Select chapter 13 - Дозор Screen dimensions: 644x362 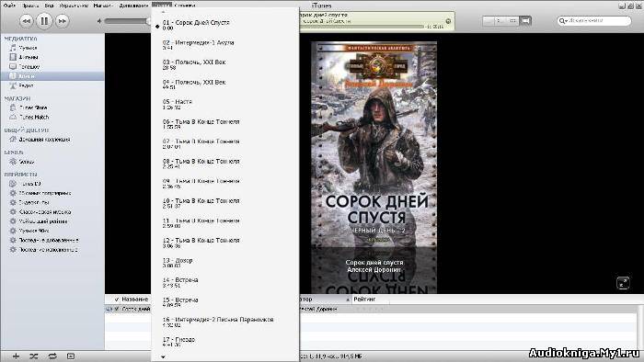click(x=178, y=263)
